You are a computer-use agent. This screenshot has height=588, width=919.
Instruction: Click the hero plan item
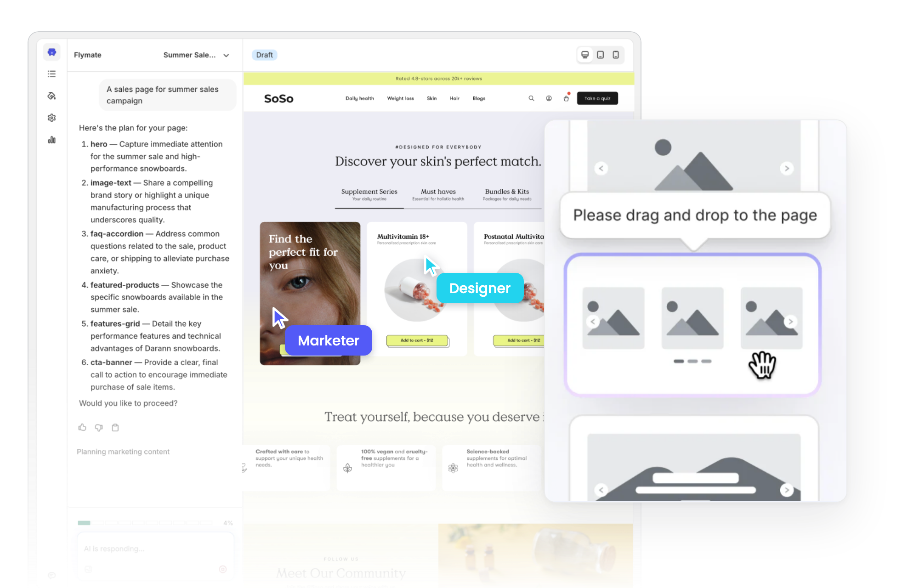pos(156,156)
